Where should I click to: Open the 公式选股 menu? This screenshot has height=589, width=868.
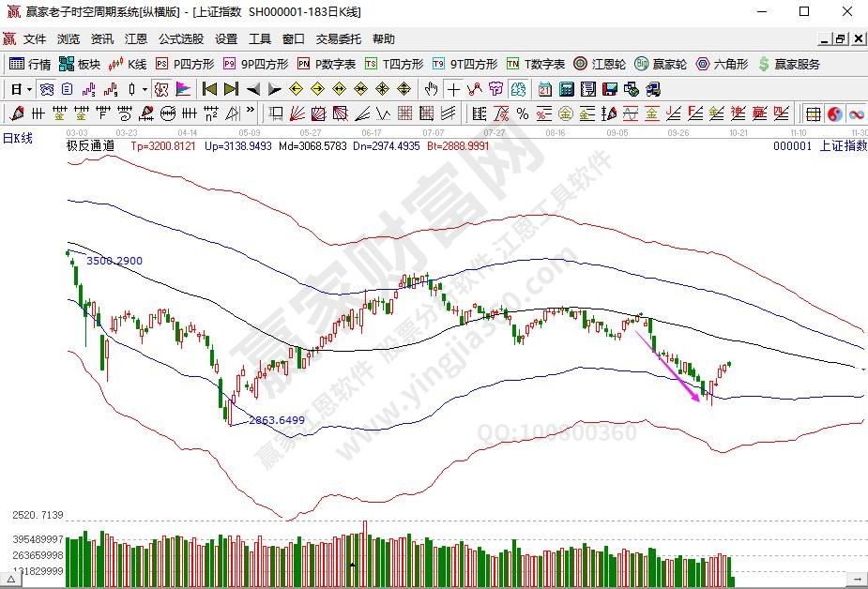coord(180,39)
